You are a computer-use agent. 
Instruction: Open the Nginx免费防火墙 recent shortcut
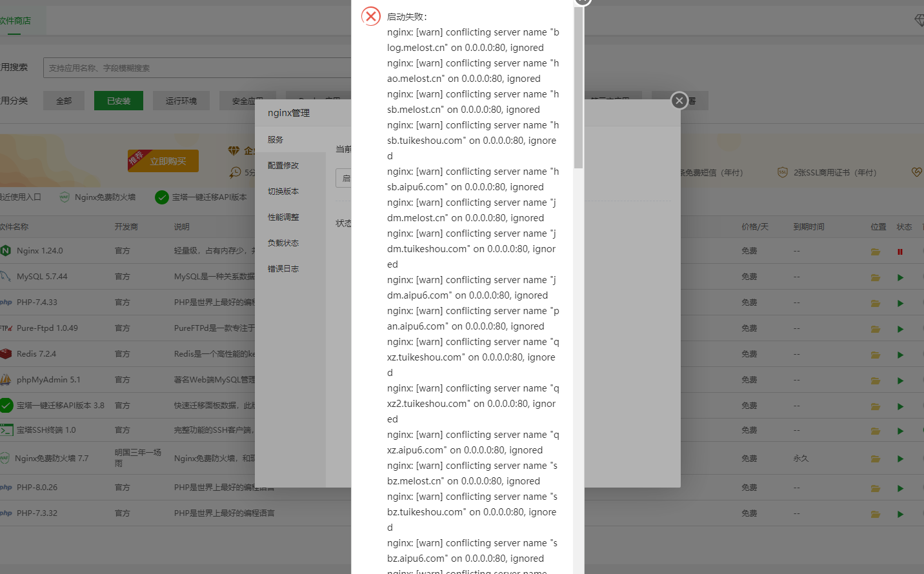[97, 197]
